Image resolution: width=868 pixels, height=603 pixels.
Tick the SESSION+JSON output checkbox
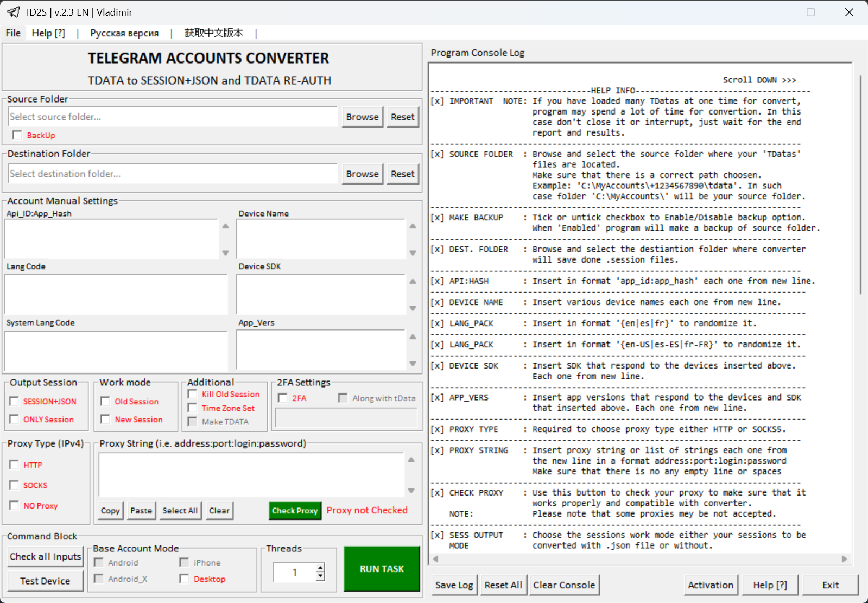pyautogui.click(x=14, y=401)
